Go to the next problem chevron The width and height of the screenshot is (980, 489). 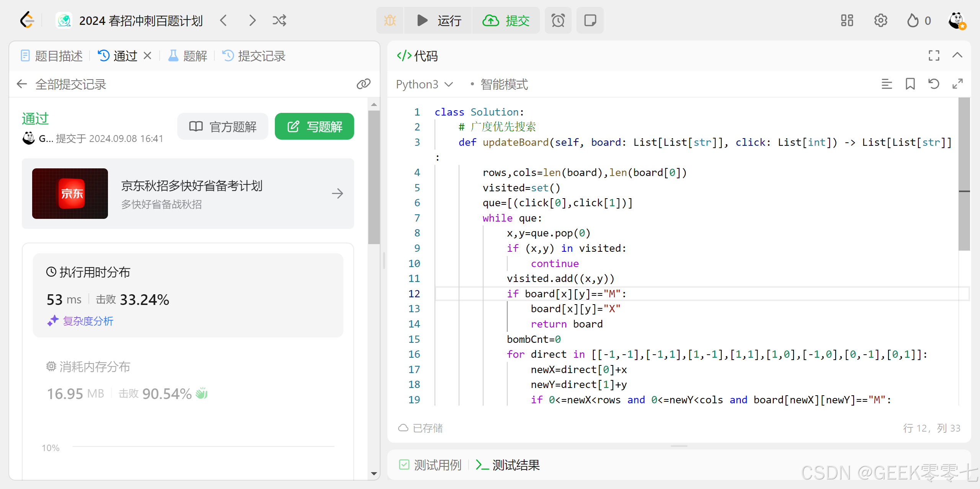tap(252, 21)
